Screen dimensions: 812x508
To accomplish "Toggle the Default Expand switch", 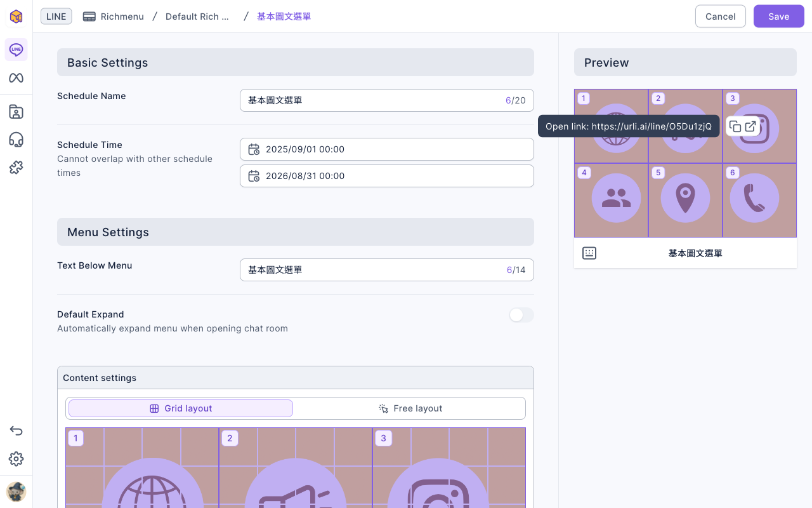I will point(521,315).
